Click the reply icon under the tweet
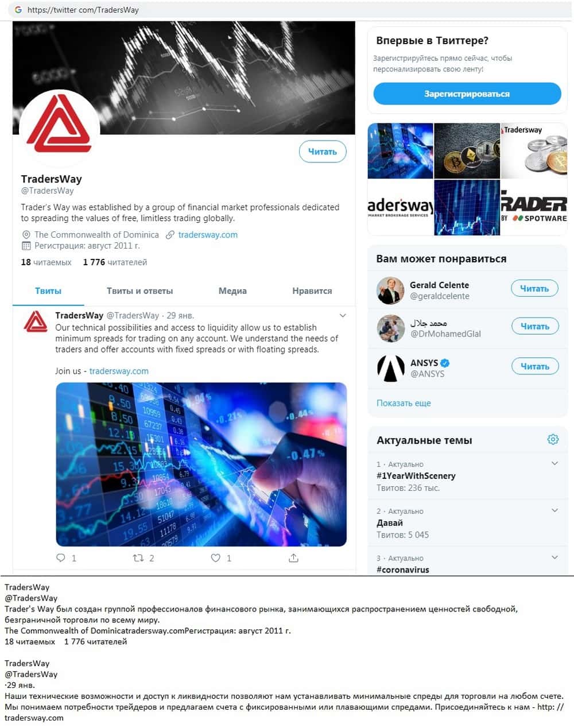 [x=61, y=557]
